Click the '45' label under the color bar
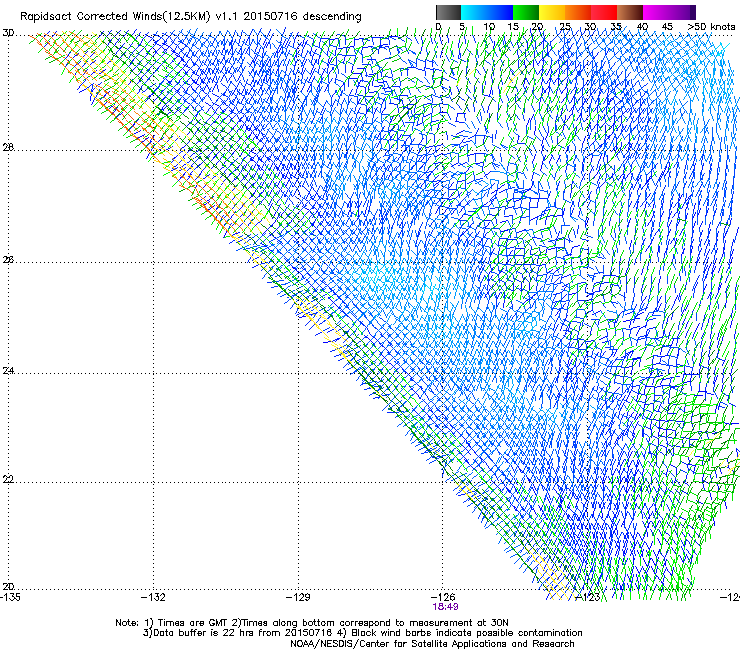 coord(667,27)
